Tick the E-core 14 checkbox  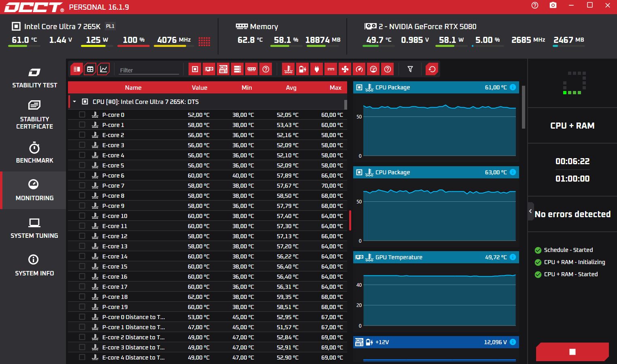(x=82, y=256)
